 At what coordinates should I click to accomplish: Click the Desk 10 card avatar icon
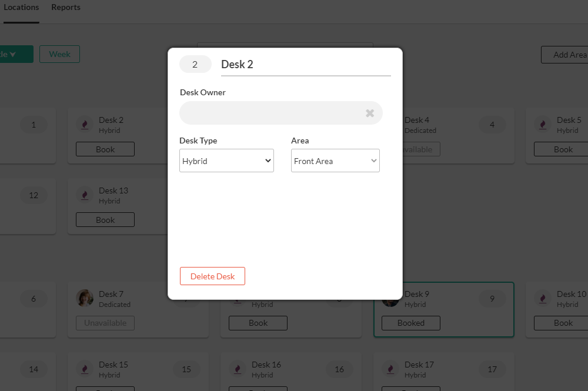[x=543, y=299]
